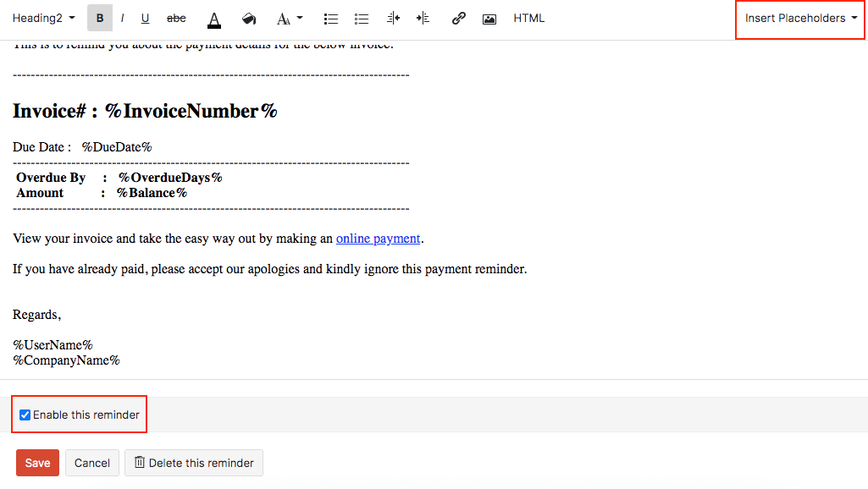Click the Save button

click(x=37, y=463)
